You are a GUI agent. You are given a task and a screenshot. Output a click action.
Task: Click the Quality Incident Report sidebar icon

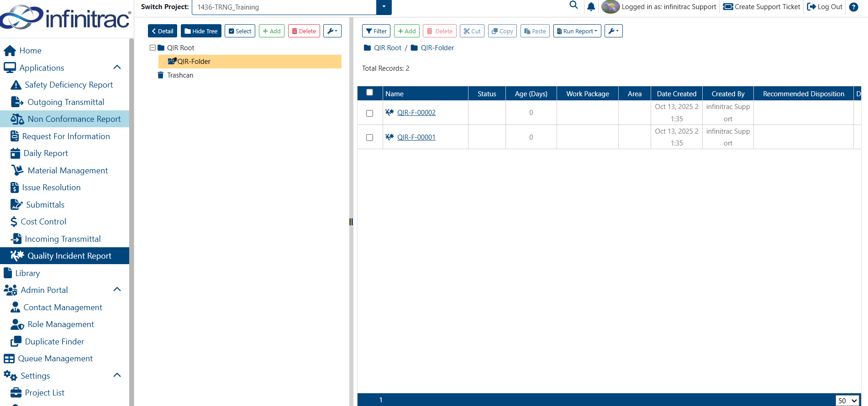click(17, 256)
